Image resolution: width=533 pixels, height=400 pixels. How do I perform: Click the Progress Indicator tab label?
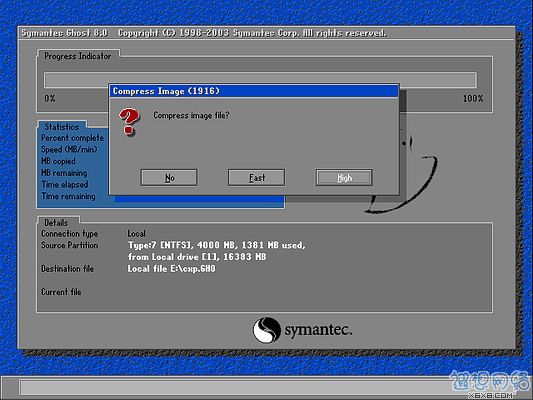point(78,56)
